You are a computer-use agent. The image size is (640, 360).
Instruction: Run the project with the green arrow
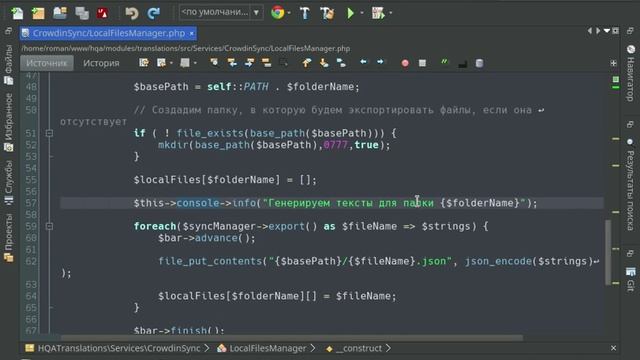click(350, 13)
